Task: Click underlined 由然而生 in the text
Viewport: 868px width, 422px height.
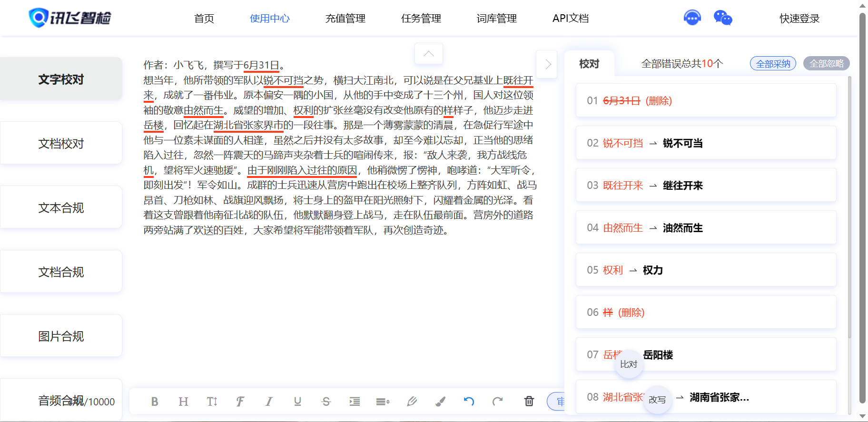Action: tap(204, 110)
